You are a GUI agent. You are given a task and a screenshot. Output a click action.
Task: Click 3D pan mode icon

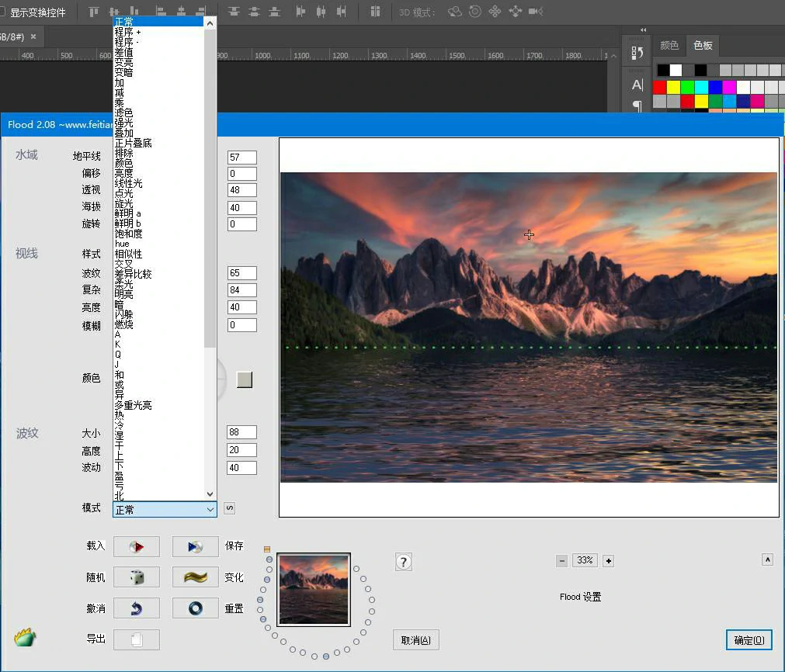click(495, 12)
